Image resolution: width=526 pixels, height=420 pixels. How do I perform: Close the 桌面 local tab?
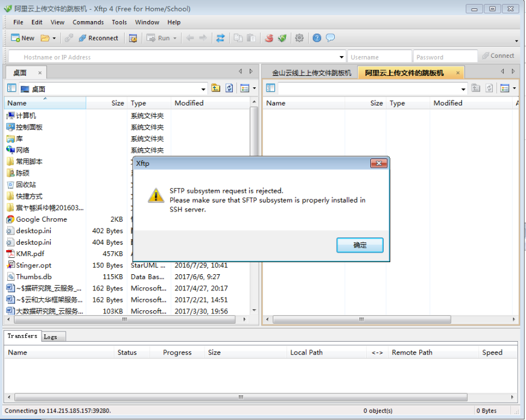pyautogui.click(x=40, y=73)
